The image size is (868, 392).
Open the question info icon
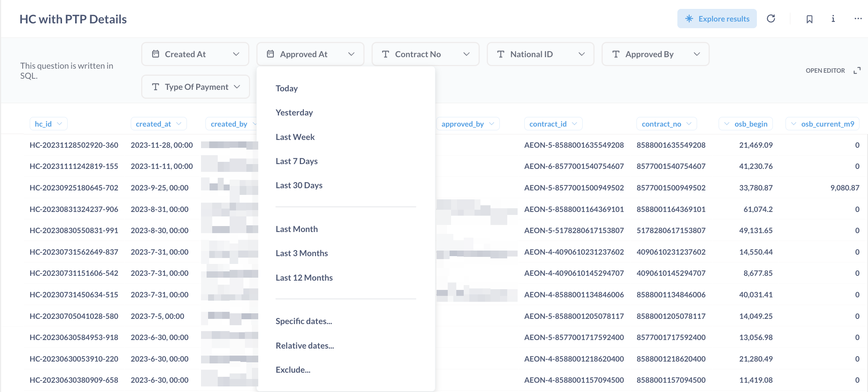tap(833, 19)
